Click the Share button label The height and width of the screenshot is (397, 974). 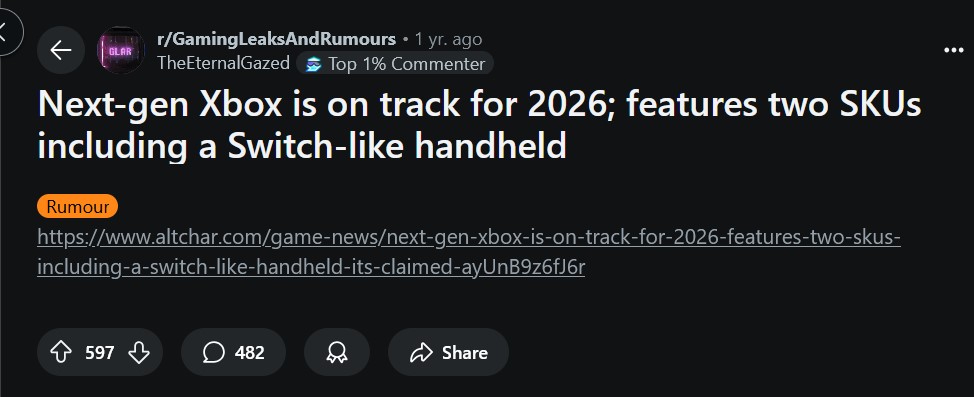click(465, 353)
